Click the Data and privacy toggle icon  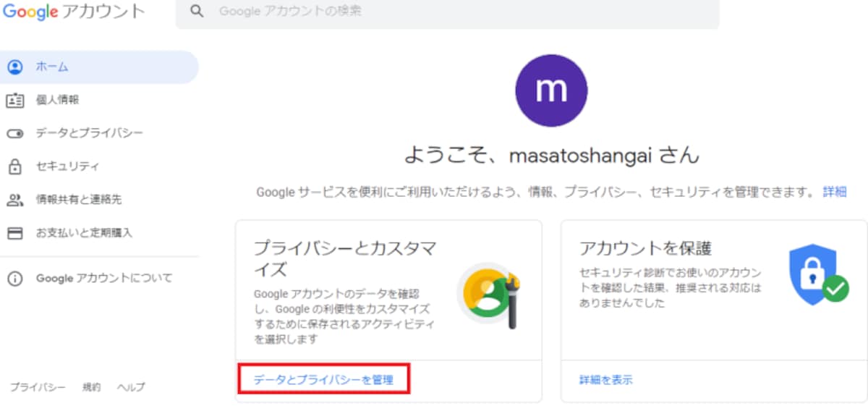(x=14, y=134)
